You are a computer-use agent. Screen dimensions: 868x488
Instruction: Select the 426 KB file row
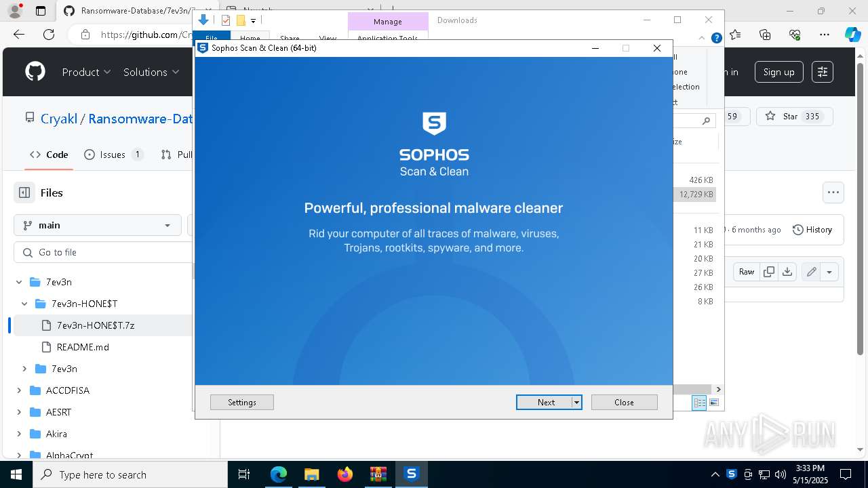696,180
